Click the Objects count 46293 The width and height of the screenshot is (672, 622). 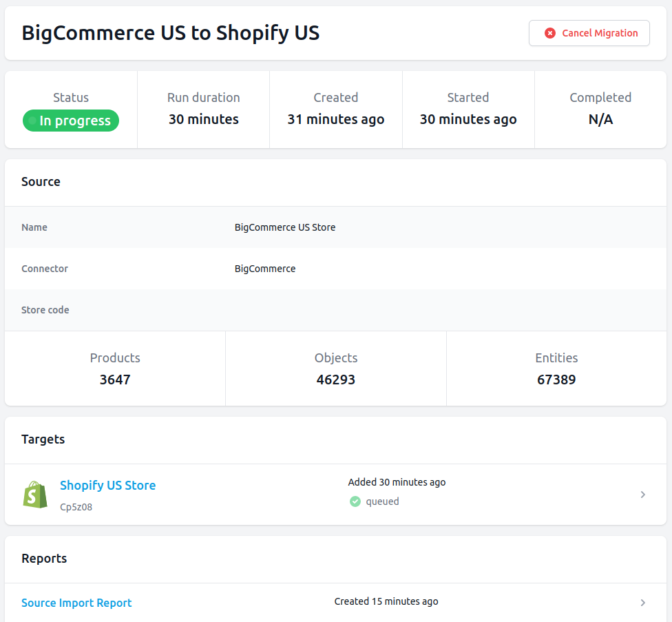pos(335,380)
